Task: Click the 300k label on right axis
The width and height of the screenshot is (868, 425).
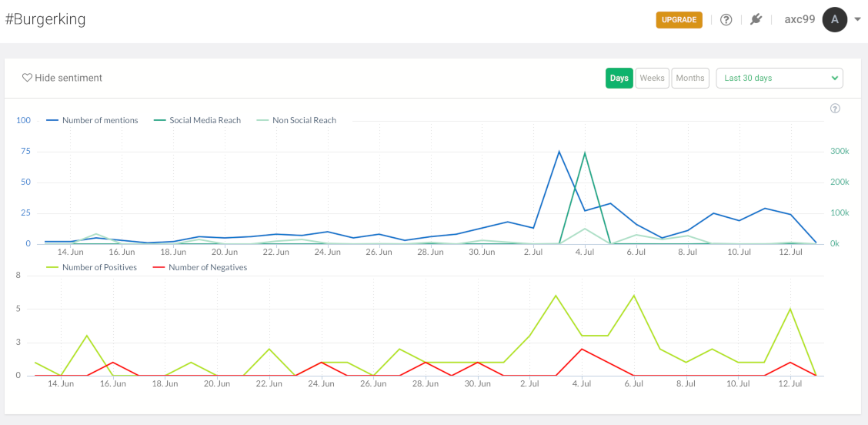Action: 840,151
